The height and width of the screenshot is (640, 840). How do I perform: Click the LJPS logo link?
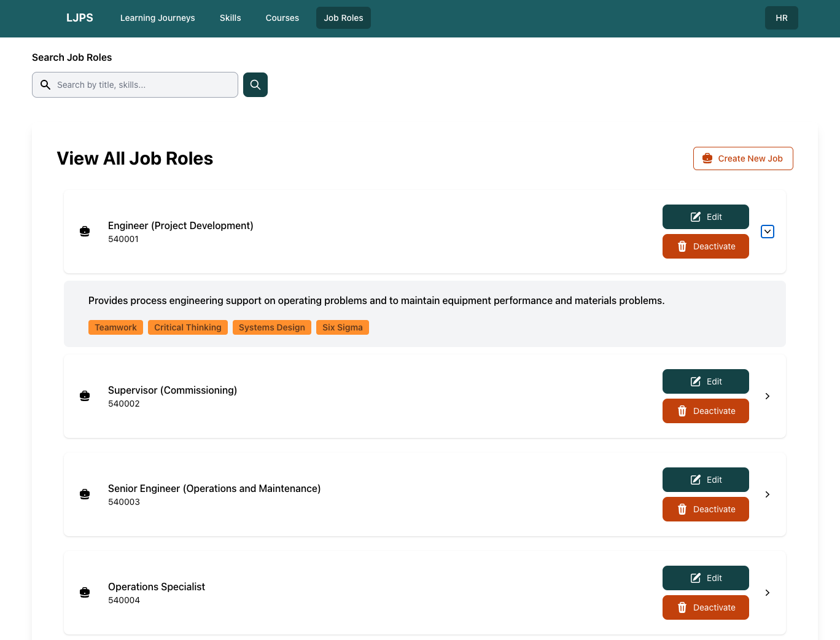click(x=80, y=18)
